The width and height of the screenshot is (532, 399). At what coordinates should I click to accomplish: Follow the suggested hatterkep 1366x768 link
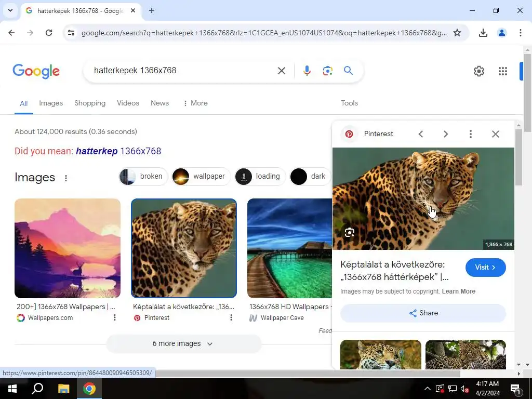118,151
